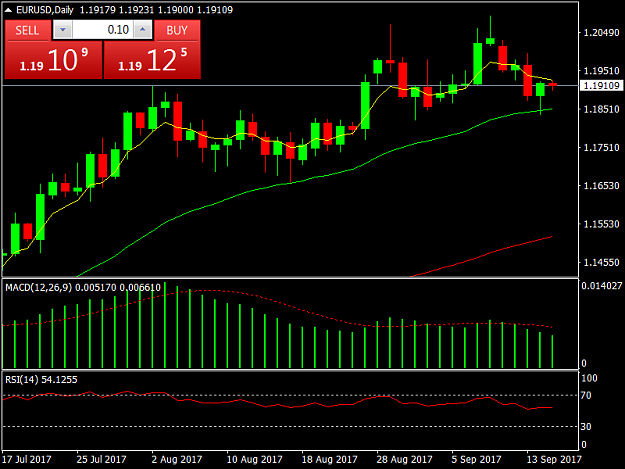Click the 28 Aug 2017 date label
The width and height of the screenshot is (625, 469).
click(404, 459)
